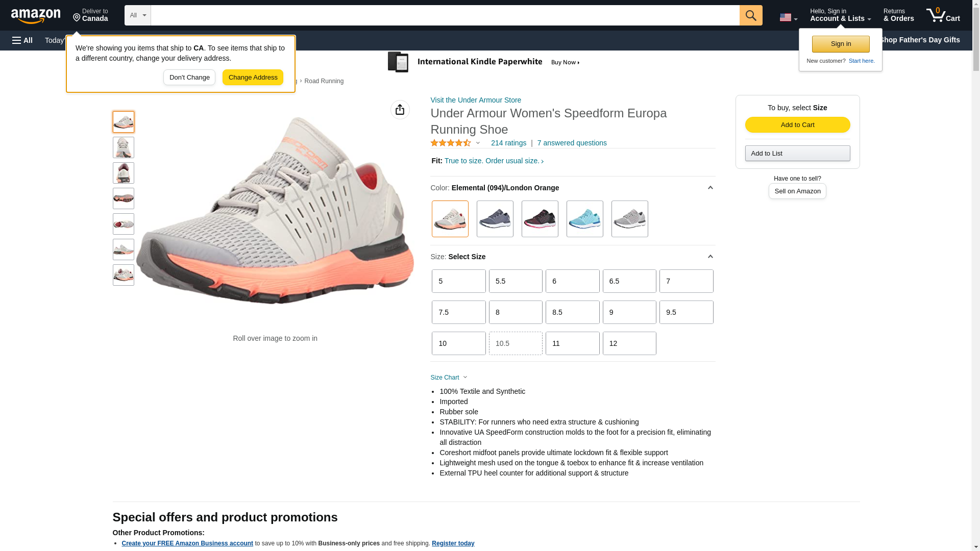Select size 11
Viewport: 980px width, 551px height.
[572, 343]
